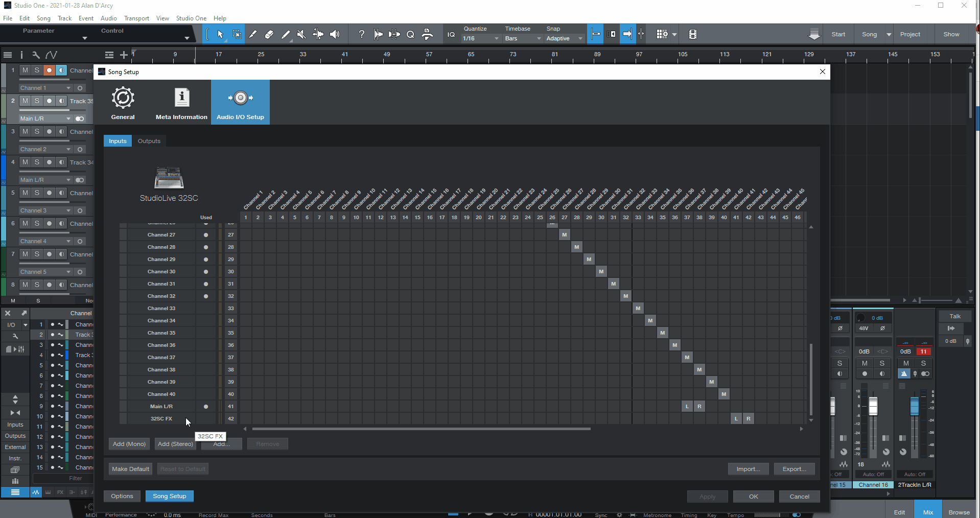Screen dimensions: 980x518
Task: Enable 48V phantom power in the mixer
Action: 864,328
